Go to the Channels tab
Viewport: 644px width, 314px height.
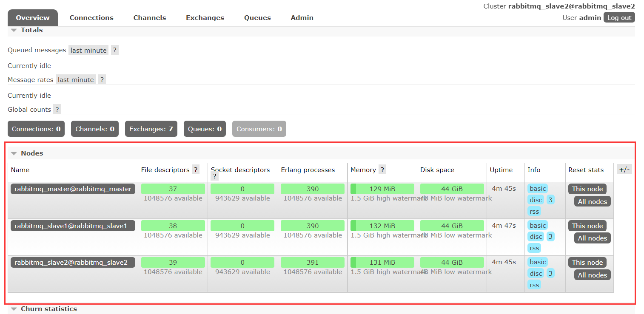150,18
